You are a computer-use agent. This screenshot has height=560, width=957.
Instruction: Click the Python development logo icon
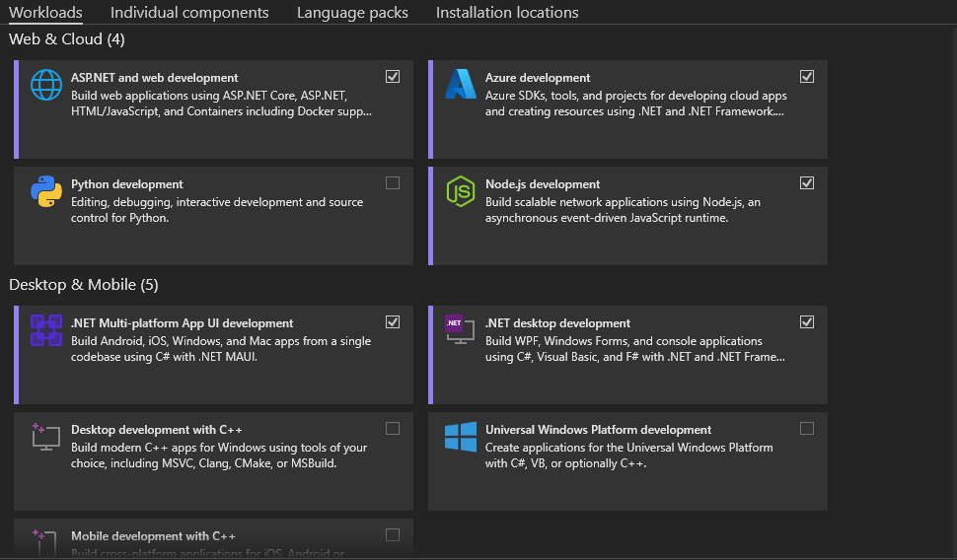(46, 191)
